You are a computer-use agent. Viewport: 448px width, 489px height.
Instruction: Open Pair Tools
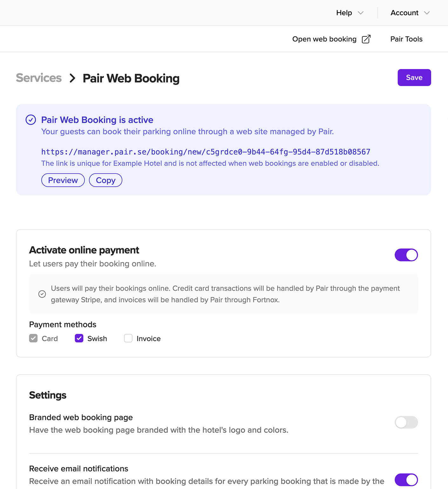click(406, 39)
